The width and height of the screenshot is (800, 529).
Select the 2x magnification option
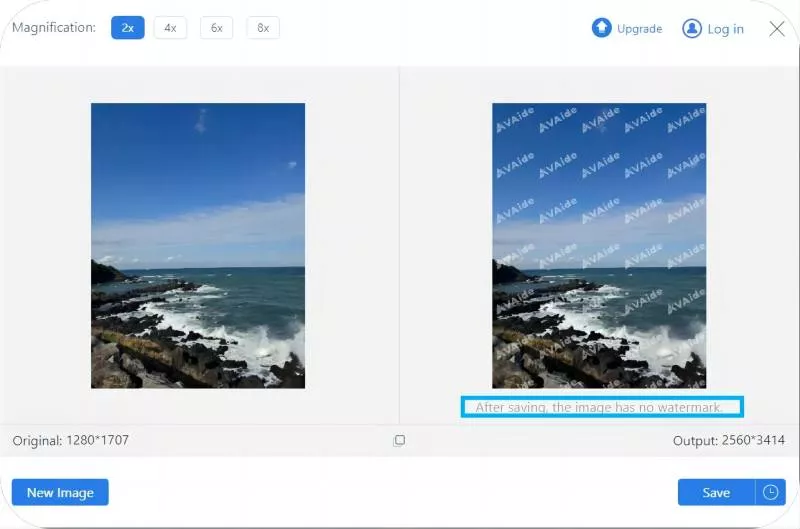click(x=128, y=28)
